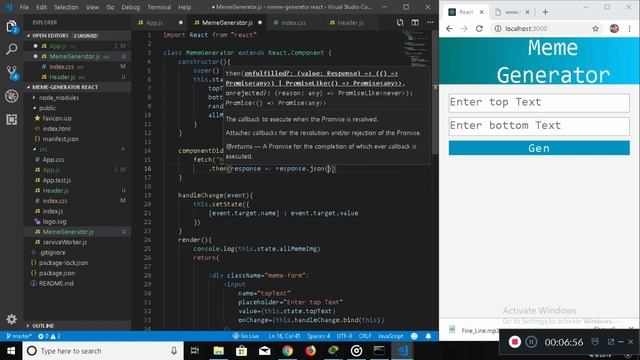
Task: Reload the page in Chrome
Action: 479,29
